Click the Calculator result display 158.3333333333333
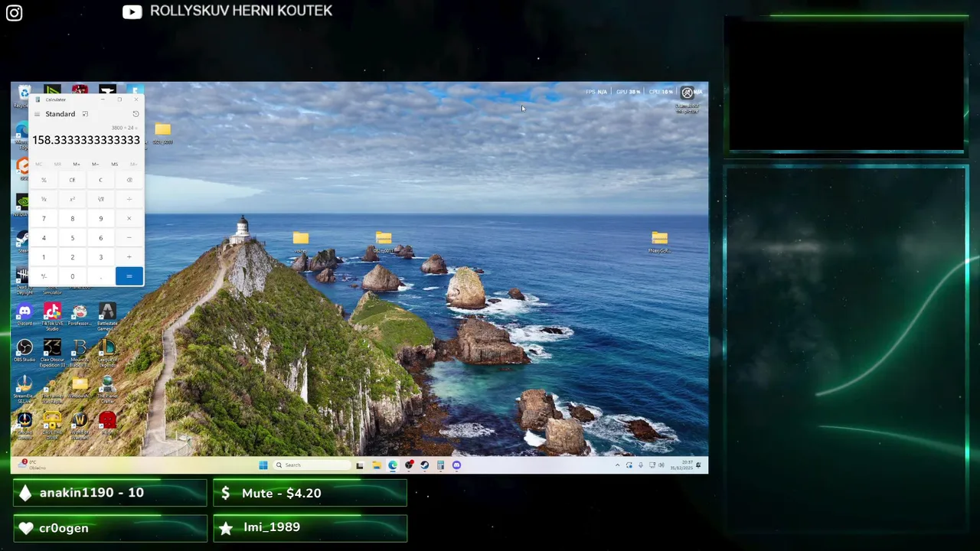This screenshot has height=551, width=980. tap(86, 140)
